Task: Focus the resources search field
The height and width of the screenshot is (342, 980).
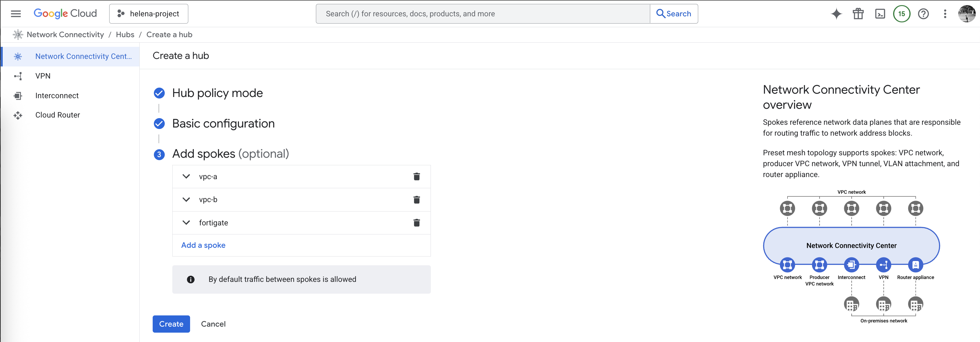Action: pos(482,14)
